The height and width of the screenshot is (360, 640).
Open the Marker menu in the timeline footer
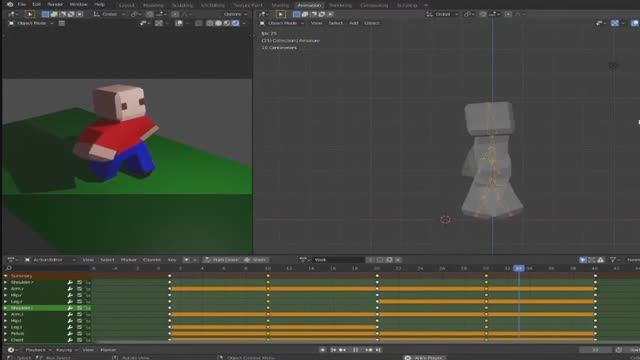[108, 350]
